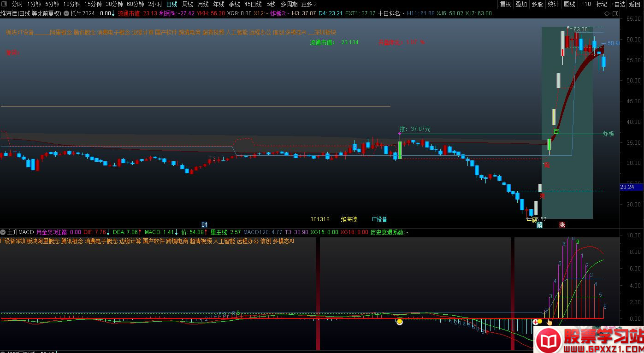Click the 撑: 37.07元 support label
644x353 pixels.
[415, 129]
